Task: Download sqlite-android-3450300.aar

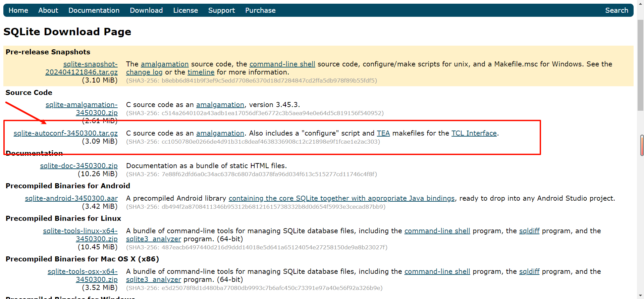Action: [71, 198]
